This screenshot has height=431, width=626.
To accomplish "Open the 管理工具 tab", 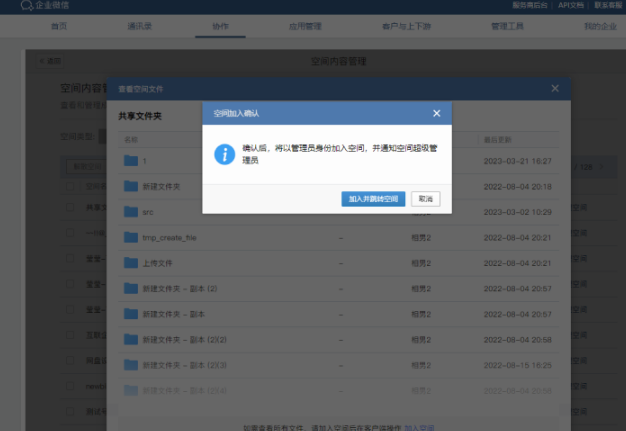I will [507, 26].
